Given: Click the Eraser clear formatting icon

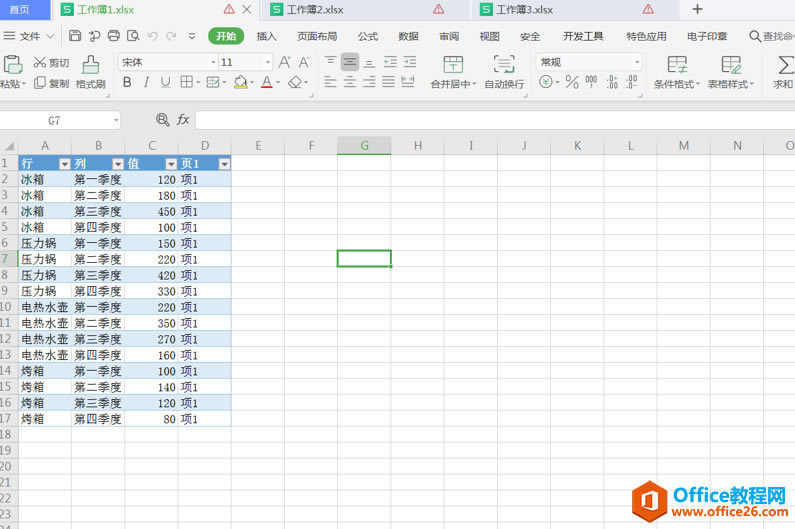Looking at the screenshot, I should (x=295, y=82).
